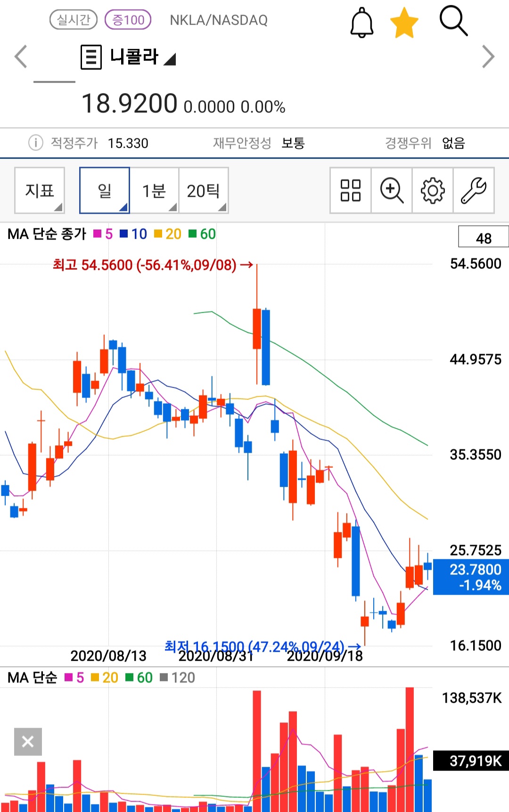Edit the candle count field 48
Viewport: 509px width, 812px height.
coord(484,237)
